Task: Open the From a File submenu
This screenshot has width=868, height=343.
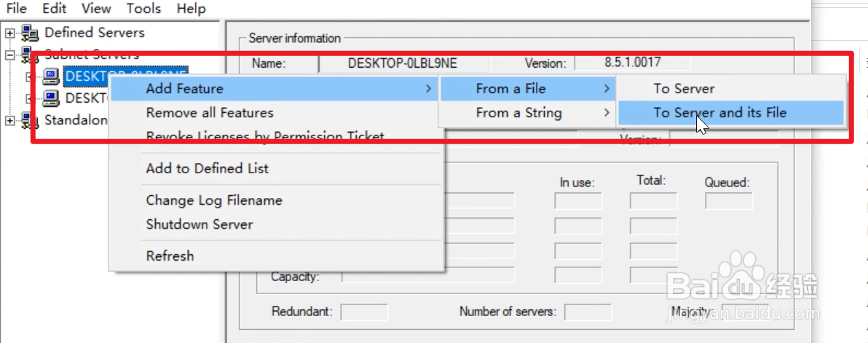Action: point(527,89)
